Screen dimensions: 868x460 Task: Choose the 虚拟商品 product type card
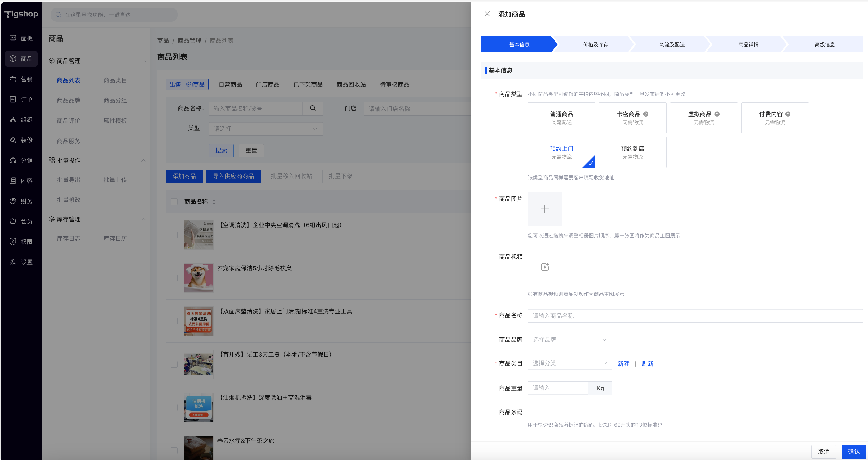(703, 118)
